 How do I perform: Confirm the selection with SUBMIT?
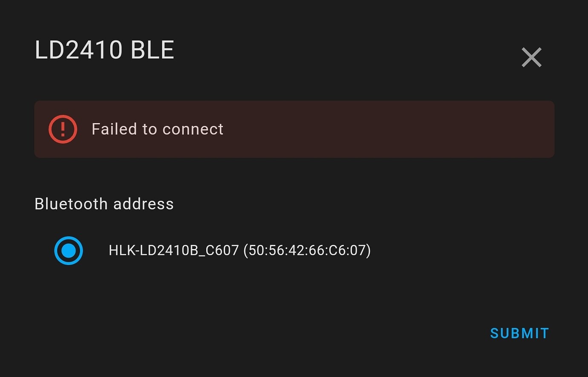point(519,333)
